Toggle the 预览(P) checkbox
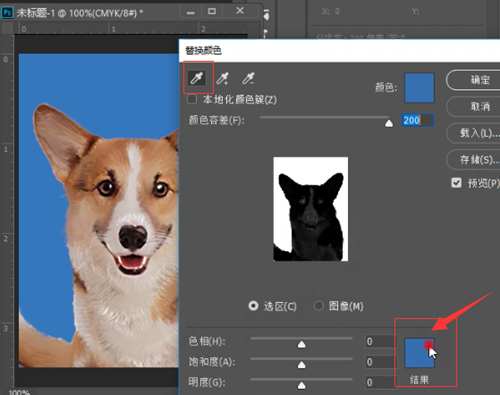Screen dimensions: 500x395 click(456, 183)
